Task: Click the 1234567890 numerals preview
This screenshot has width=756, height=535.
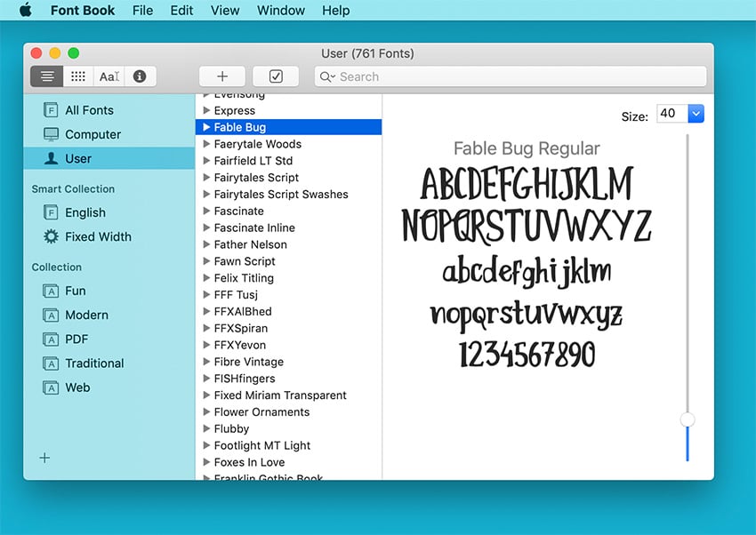Action: (x=527, y=355)
